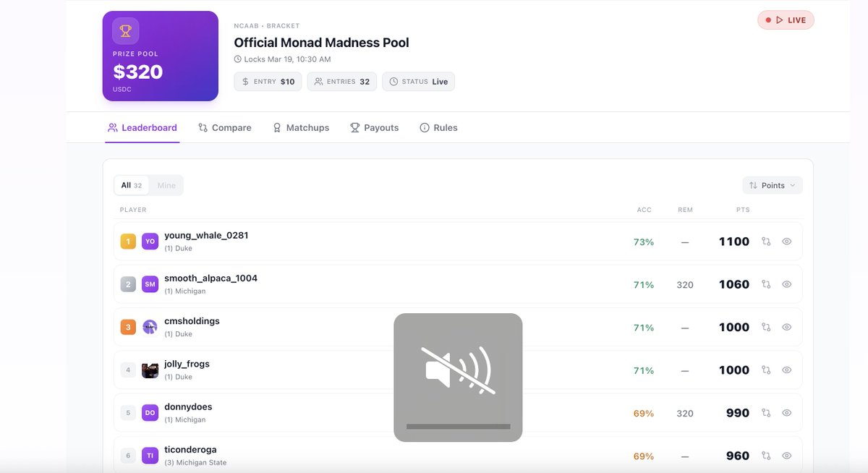Click the trophy icon on prize pool card
This screenshot has height=473, width=868.
pos(125,31)
